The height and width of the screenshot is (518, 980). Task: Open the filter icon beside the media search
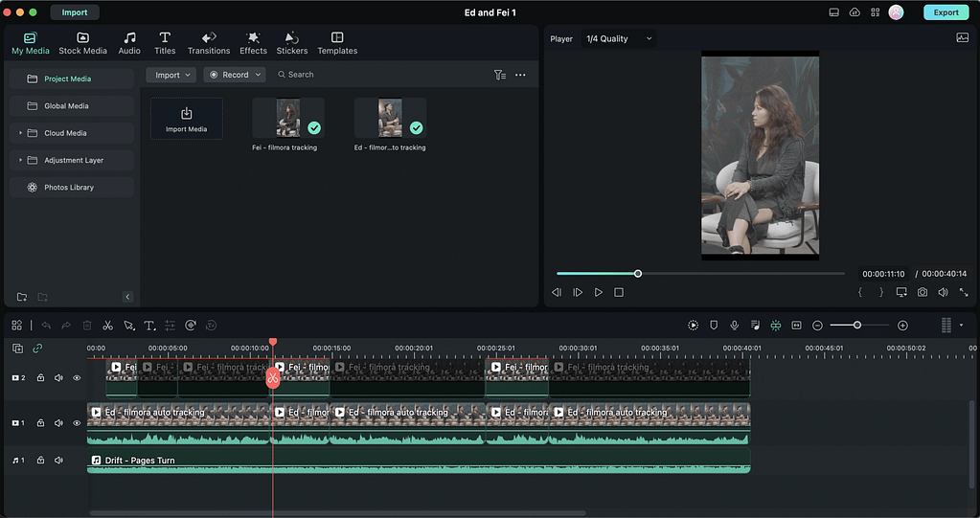499,75
